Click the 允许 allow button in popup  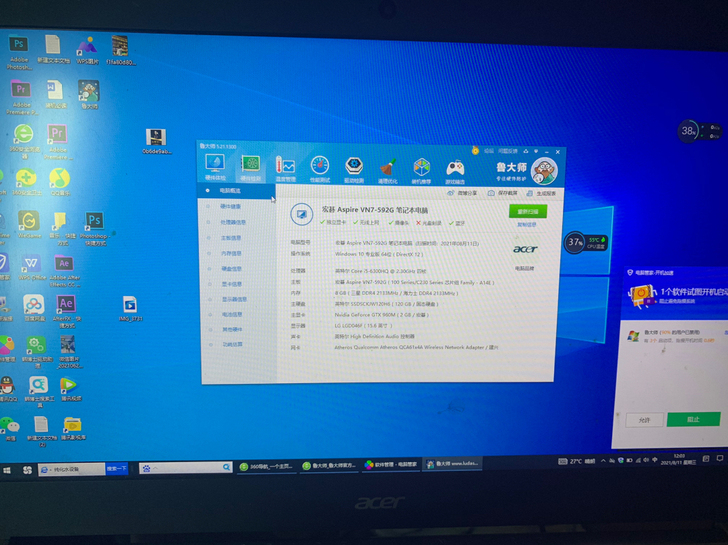coord(644,420)
